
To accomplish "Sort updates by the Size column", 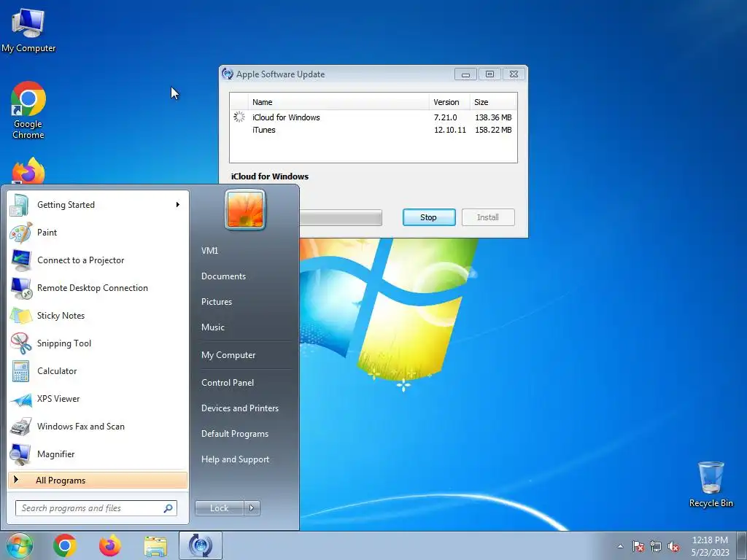I will (493, 102).
